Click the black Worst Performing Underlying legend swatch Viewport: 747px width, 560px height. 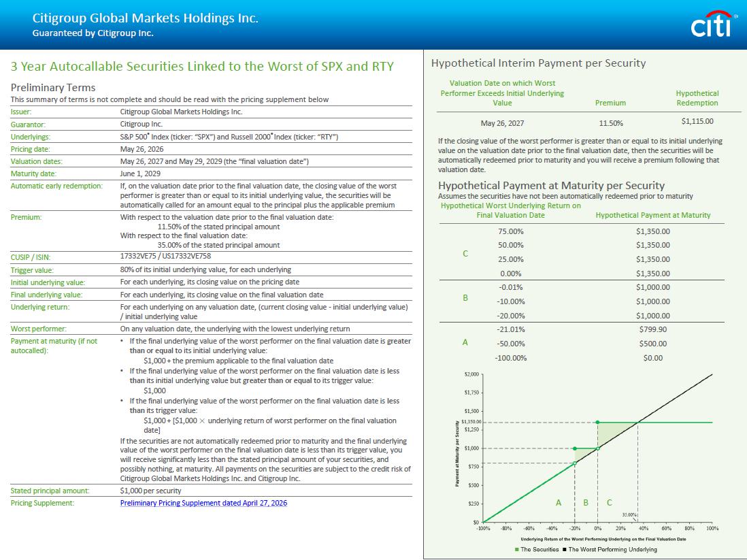pyautogui.click(x=565, y=549)
